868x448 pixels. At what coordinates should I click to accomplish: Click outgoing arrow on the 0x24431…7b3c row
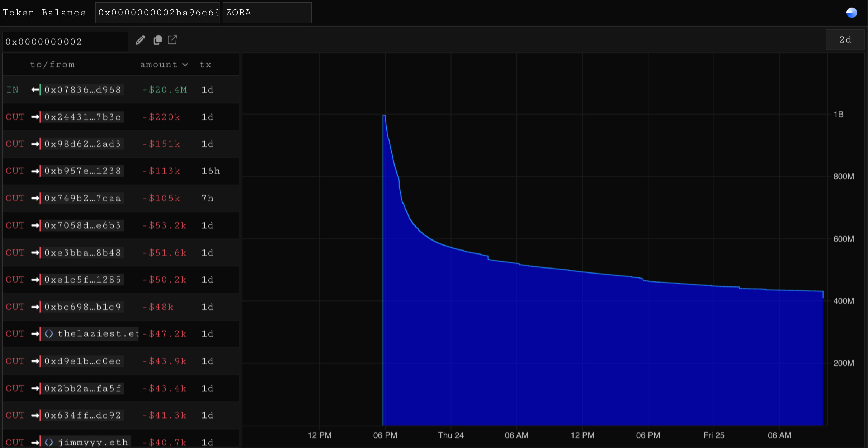pyautogui.click(x=36, y=117)
